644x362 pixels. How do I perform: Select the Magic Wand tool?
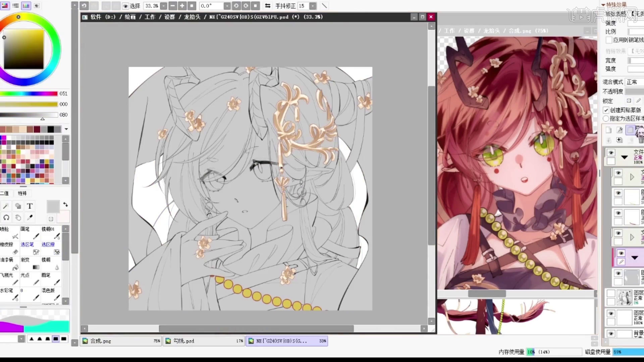(6, 206)
